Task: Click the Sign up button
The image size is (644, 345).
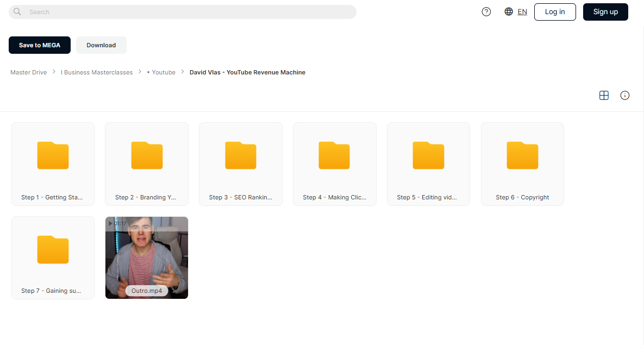Action: (605, 12)
